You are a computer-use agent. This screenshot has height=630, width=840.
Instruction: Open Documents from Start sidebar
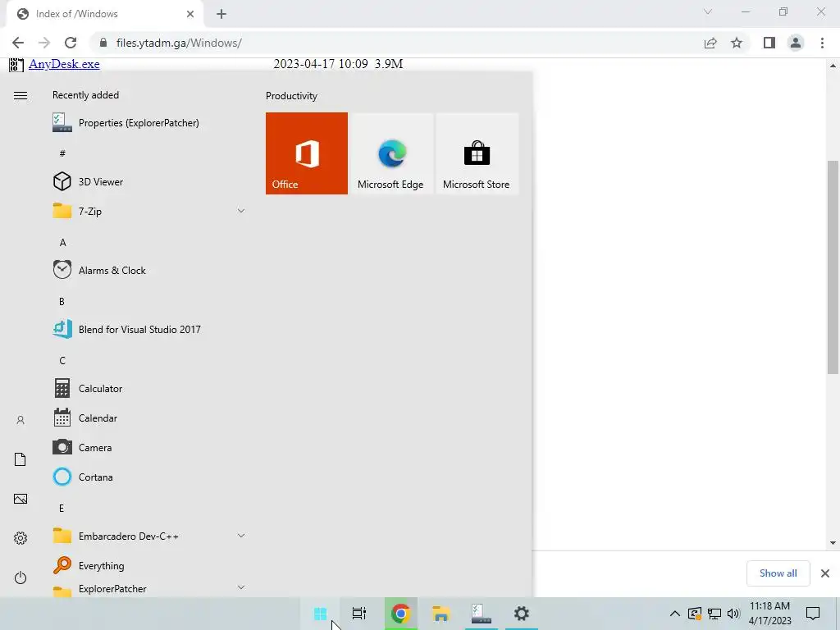pos(21,459)
